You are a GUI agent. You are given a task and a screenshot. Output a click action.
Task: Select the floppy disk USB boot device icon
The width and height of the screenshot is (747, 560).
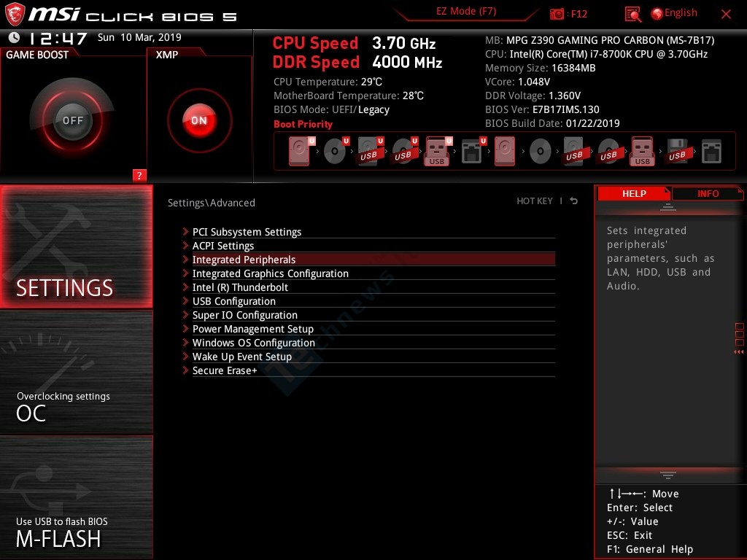pos(677,152)
